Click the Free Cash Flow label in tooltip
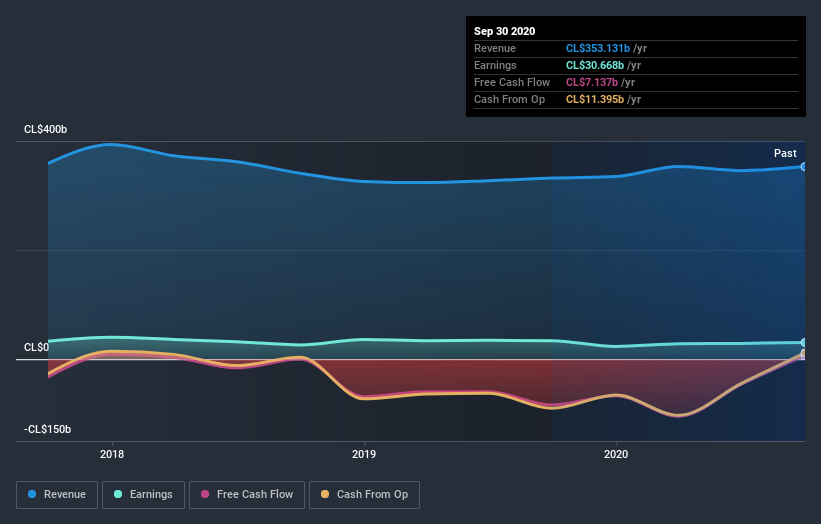 point(512,82)
